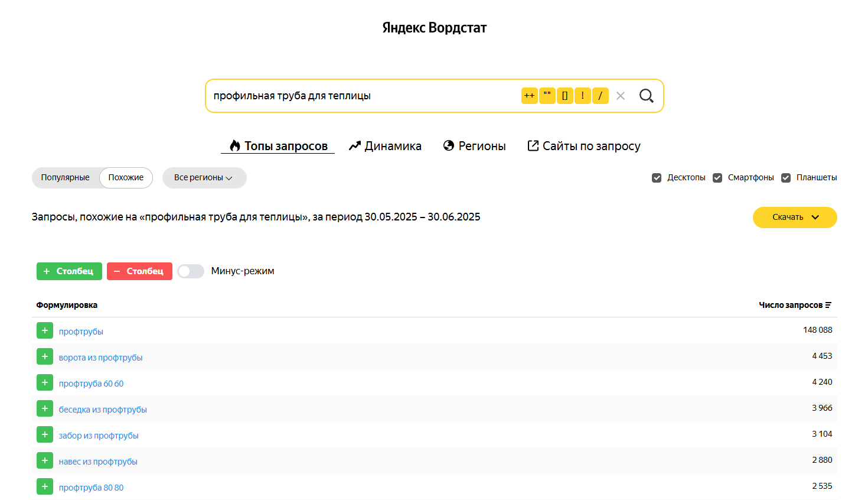Sort by the Число запросов sort icon
868x500 pixels.
pyautogui.click(x=828, y=305)
